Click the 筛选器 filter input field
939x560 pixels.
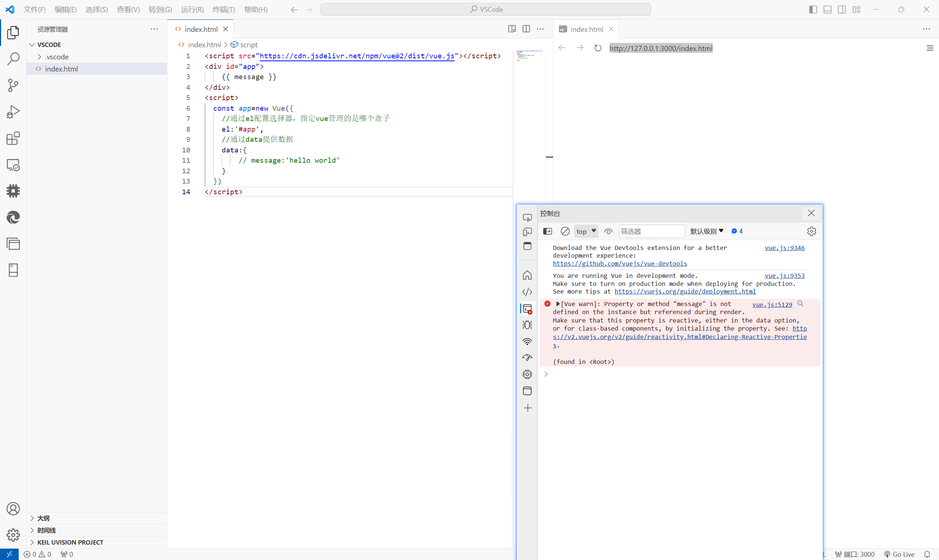[652, 231]
